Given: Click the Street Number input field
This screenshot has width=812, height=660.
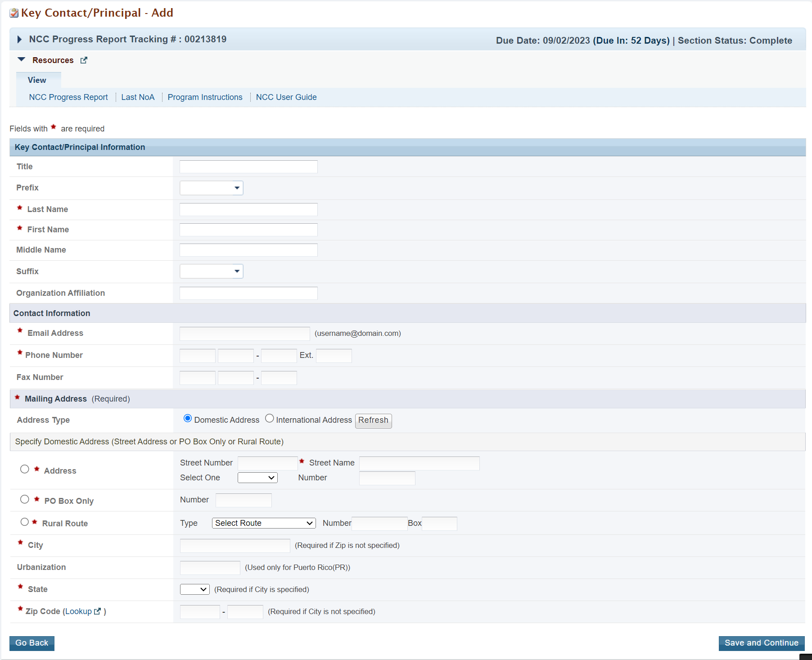Looking at the screenshot, I should [268, 463].
